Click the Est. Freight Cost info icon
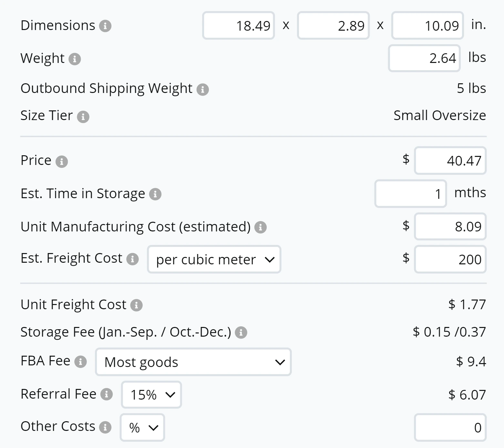This screenshot has width=504, height=448. (x=132, y=259)
